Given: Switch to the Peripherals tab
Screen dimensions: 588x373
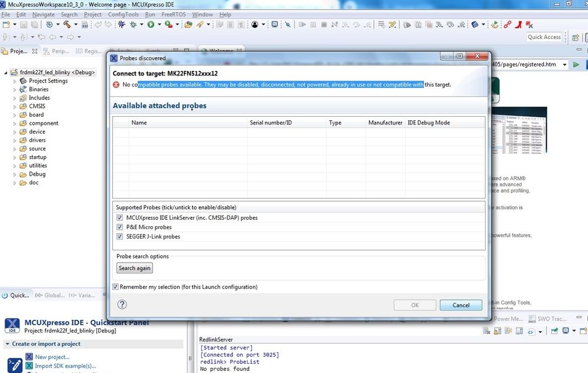Looking at the screenshot, I should point(57,51).
